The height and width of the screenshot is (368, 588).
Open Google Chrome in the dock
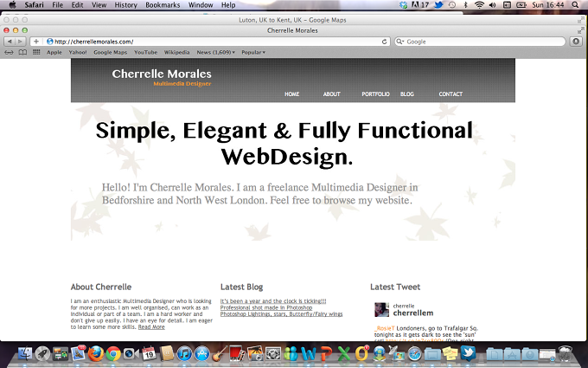tap(113, 354)
